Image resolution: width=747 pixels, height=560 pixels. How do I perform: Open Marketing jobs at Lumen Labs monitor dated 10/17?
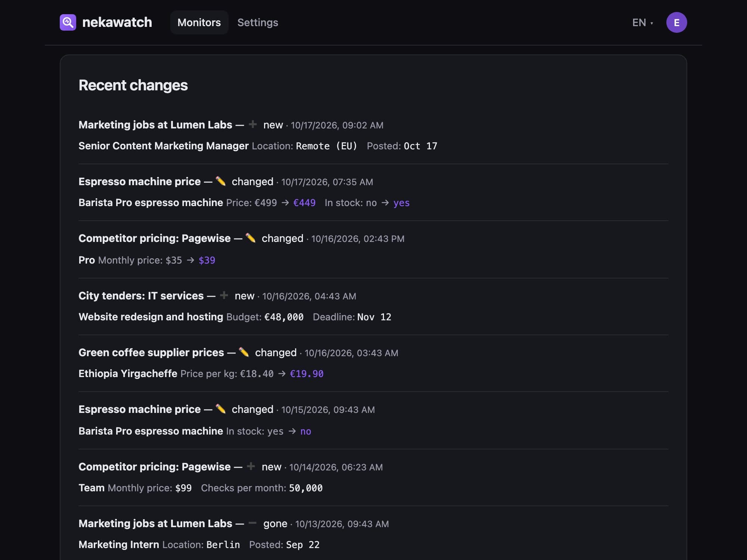(x=155, y=125)
